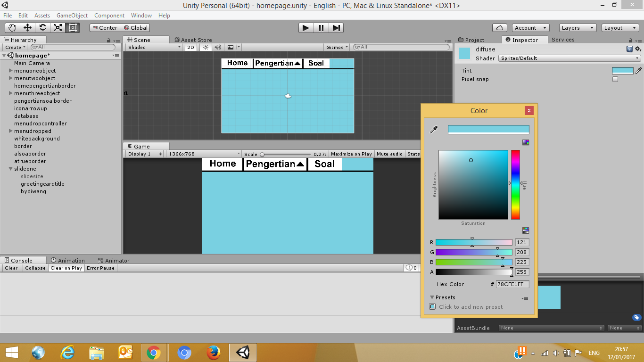Viewport: 644px width, 362px height.
Task: Toggle Mute audio in Game view
Action: [x=389, y=154]
